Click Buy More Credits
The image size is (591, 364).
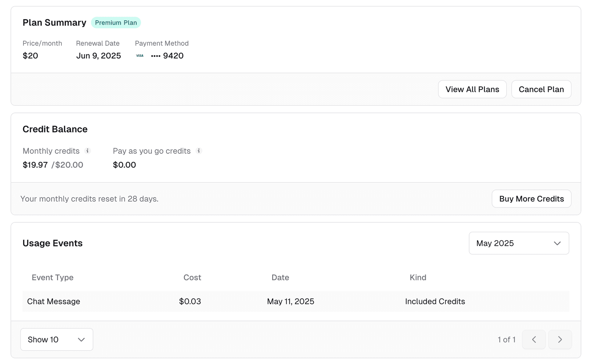531,199
